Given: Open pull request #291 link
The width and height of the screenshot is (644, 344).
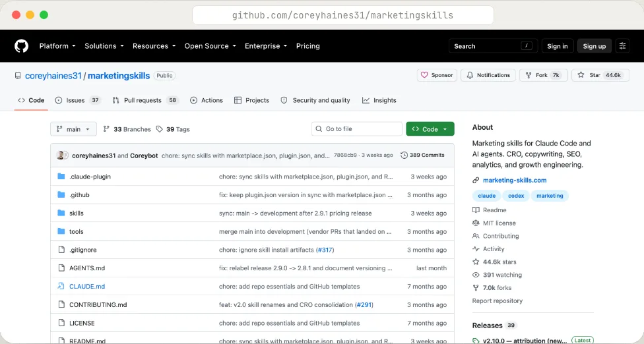Looking at the screenshot, I should click(x=364, y=304).
